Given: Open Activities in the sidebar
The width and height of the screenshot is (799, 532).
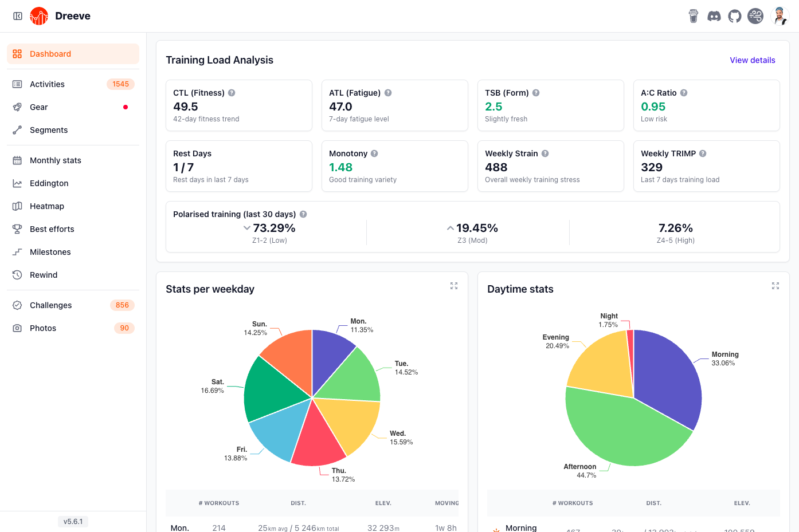Looking at the screenshot, I should coord(73,84).
